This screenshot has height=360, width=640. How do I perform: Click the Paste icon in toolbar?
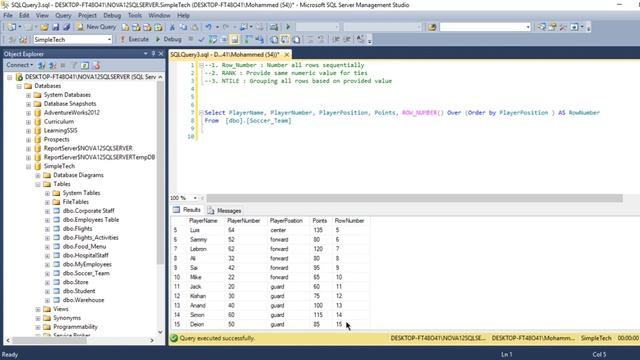pos(195,27)
